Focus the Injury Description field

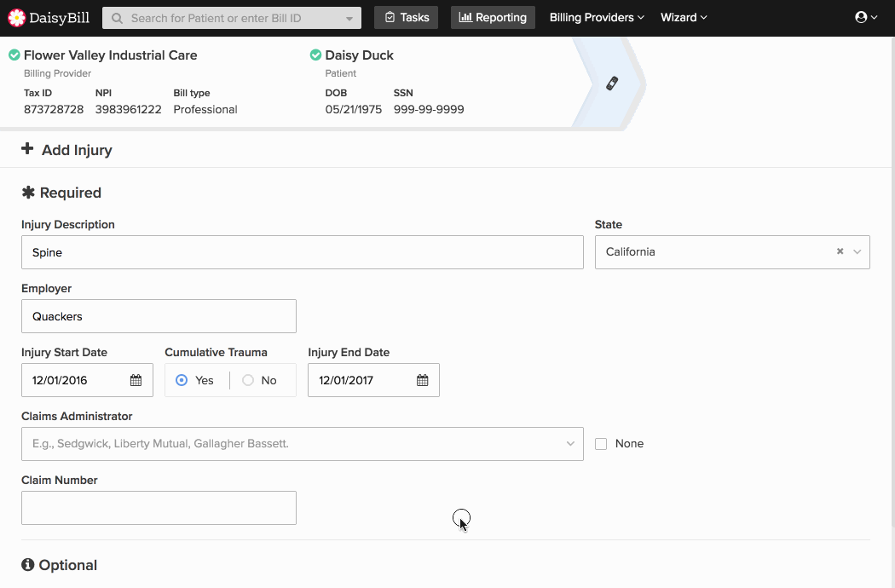pos(303,252)
